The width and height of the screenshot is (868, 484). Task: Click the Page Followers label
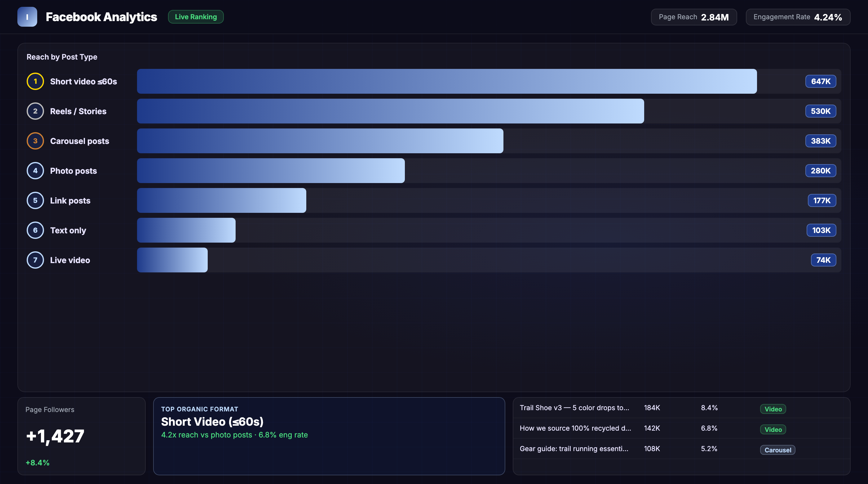click(x=50, y=410)
